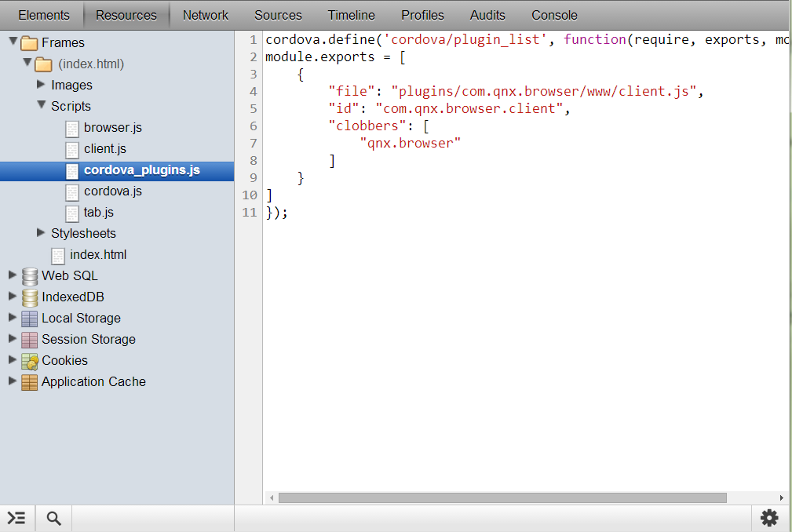The height and width of the screenshot is (532, 792).
Task: Collapse the Scripts folder
Action: [x=42, y=105]
